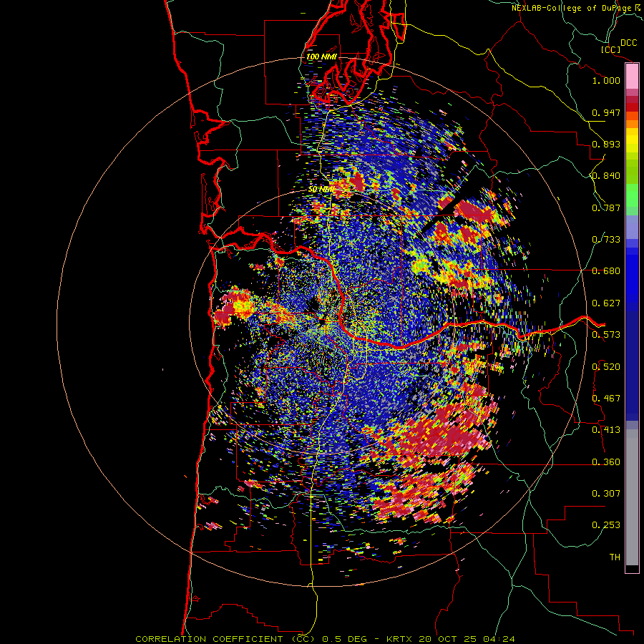Click the 0.467 scale value
Image resolution: width=644 pixels, height=644 pixels.
coord(606,398)
